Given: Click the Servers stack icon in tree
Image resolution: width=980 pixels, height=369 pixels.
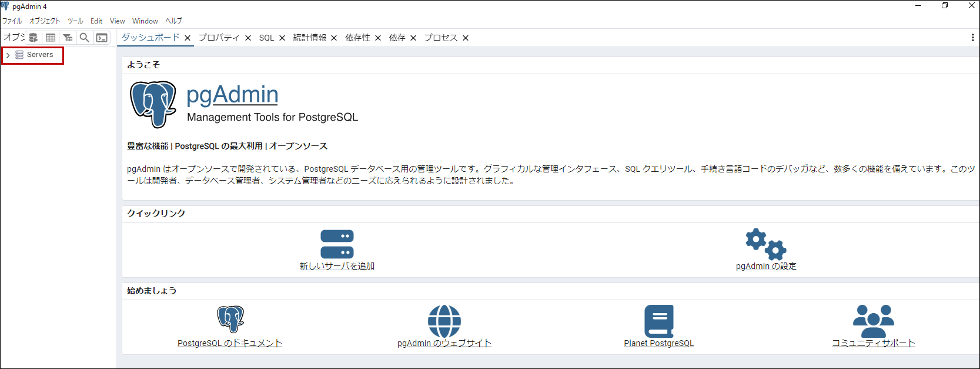Looking at the screenshot, I should [x=19, y=55].
